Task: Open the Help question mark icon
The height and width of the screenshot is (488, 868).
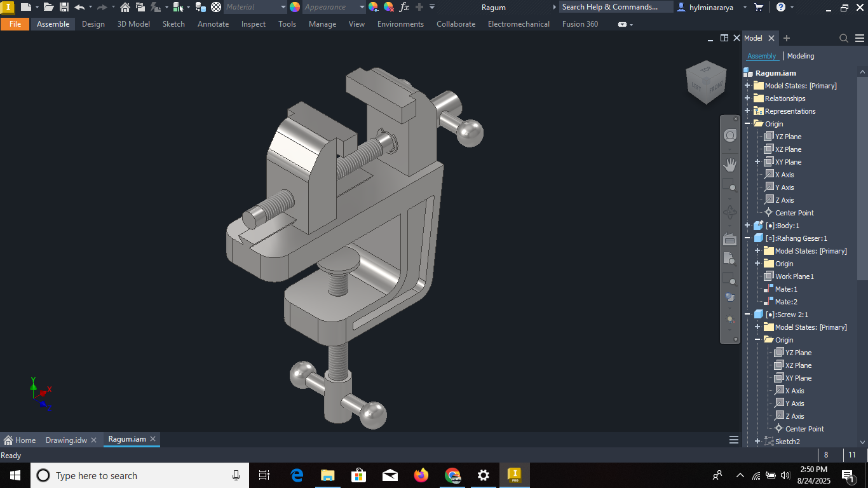Action: (781, 7)
